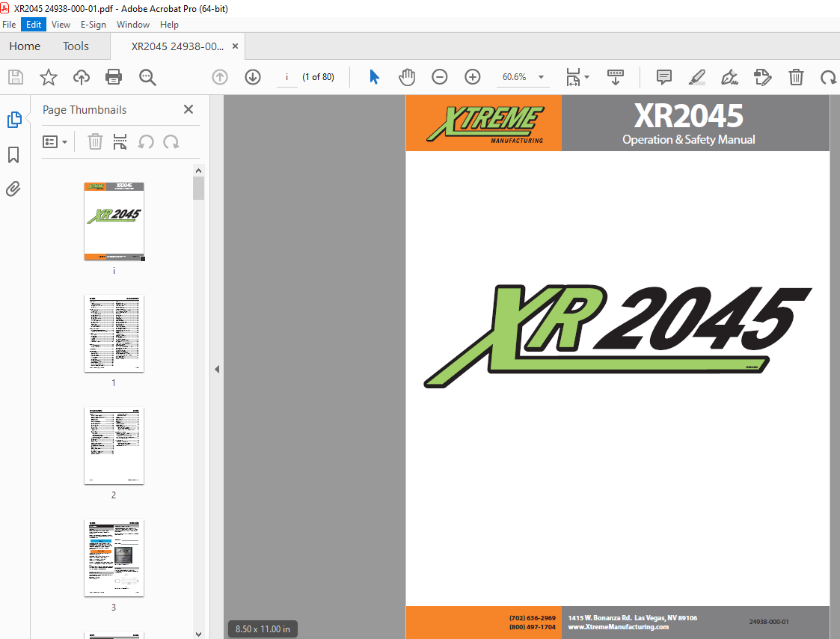Click the (1 of 80) page count text

(318, 77)
